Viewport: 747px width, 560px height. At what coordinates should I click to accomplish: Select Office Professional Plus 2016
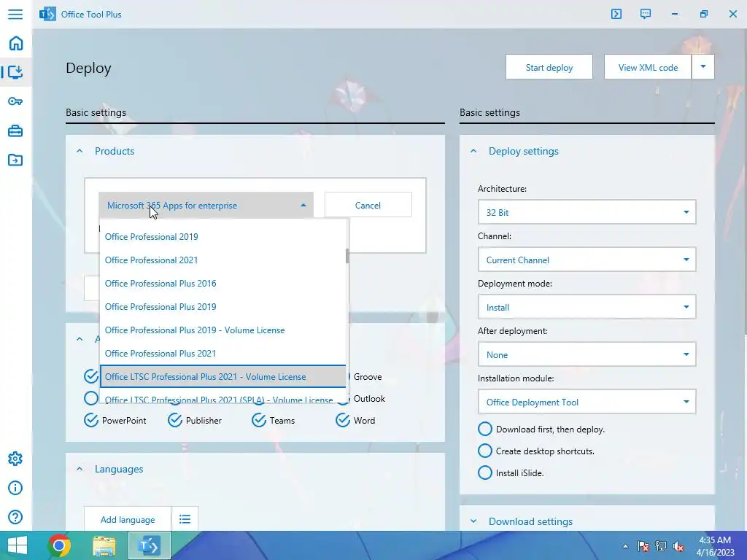[222, 284]
